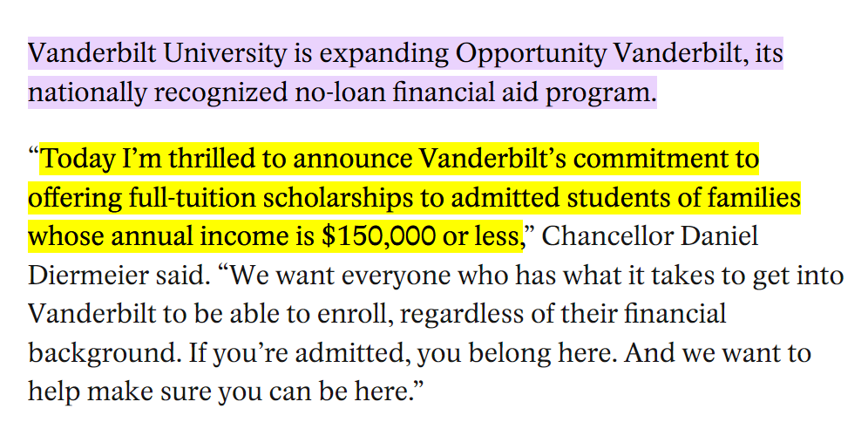Click the text "no-loan financial aid program"
Image resolution: width=868 pixels, height=429 pixels.
tap(472, 92)
